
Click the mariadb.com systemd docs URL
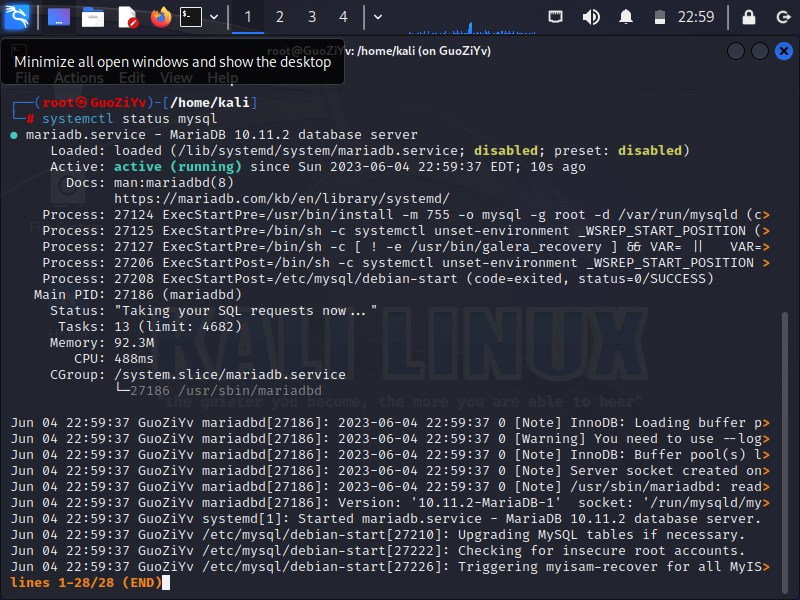(282, 198)
